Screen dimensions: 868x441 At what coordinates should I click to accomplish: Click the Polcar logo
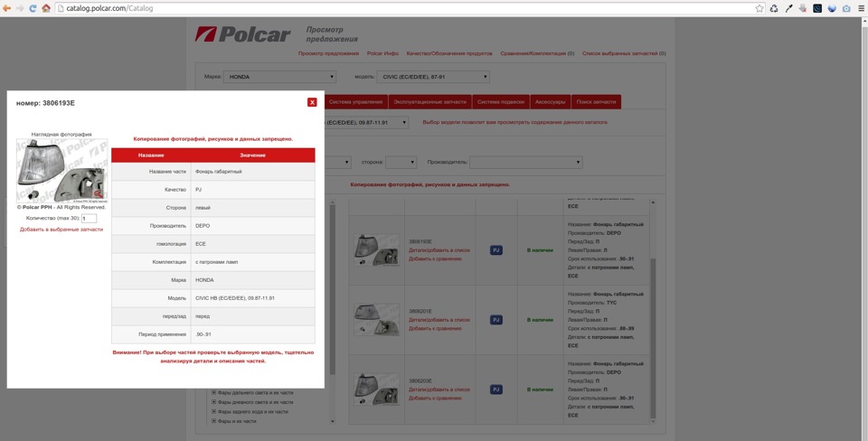[x=242, y=34]
